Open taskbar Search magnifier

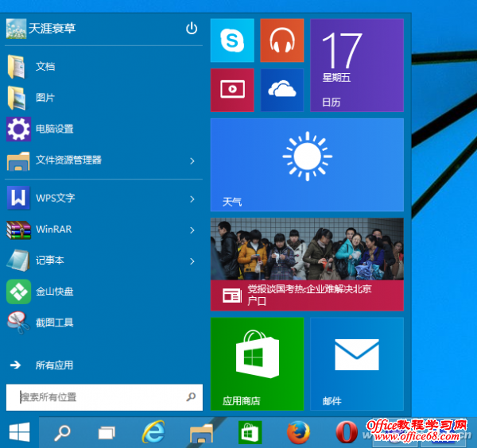pyautogui.click(x=62, y=432)
